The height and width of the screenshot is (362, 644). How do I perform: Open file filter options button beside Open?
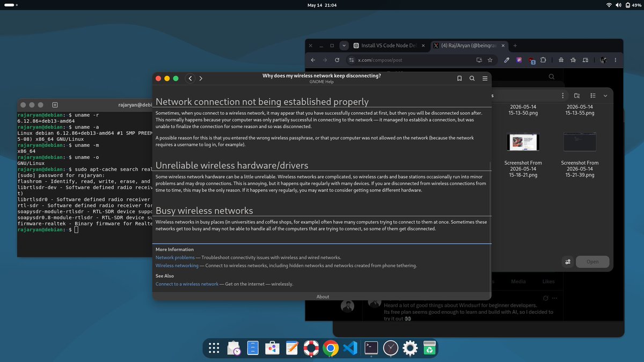pos(568,262)
